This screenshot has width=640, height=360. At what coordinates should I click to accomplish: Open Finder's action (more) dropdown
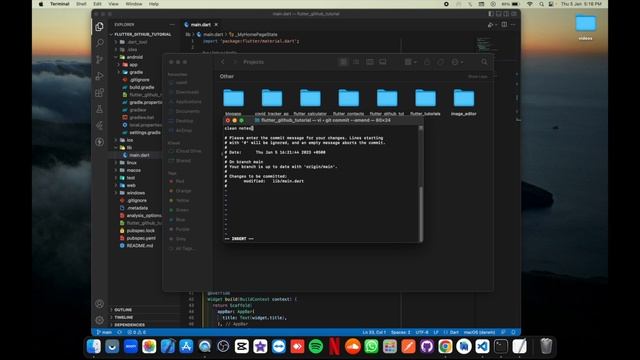point(457,62)
